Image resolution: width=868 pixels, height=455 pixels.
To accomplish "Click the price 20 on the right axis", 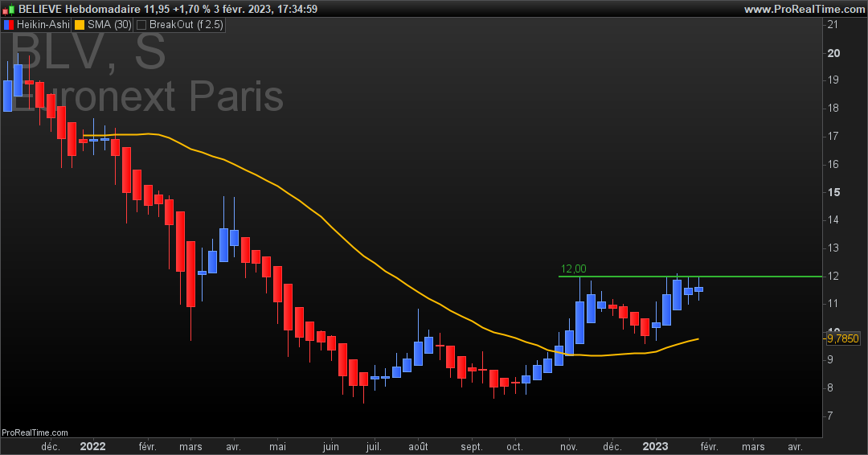I will 833,53.
